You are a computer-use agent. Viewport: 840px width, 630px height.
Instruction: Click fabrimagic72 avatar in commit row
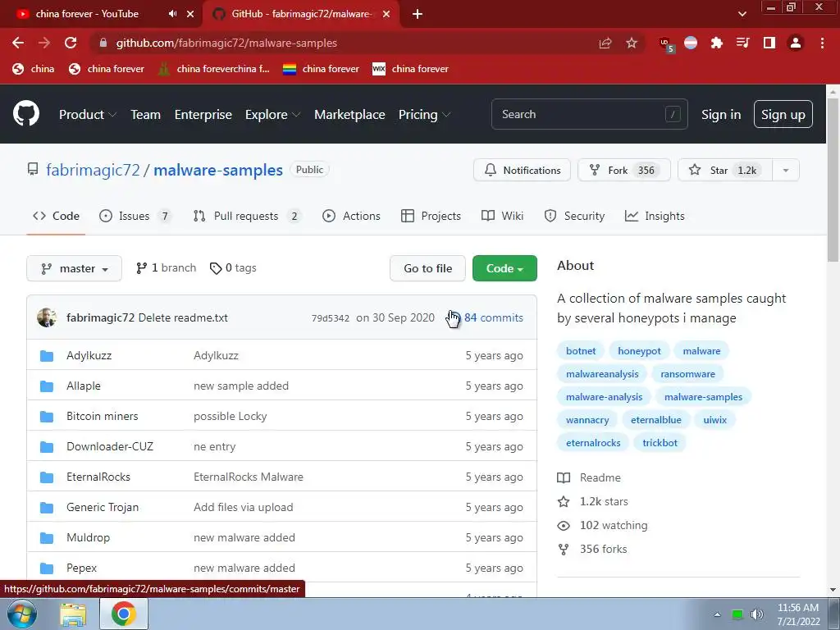point(47,317)
